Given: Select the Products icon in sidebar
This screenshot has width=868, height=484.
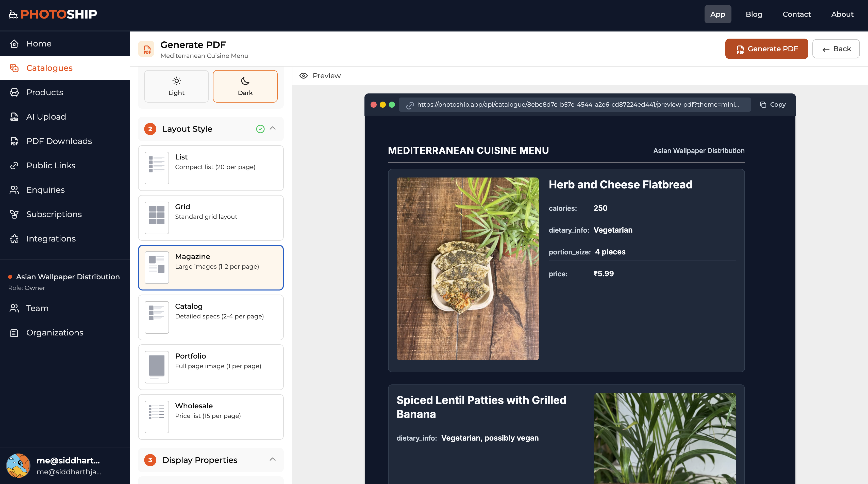Looking at the screenshot, I should (14, 92).
